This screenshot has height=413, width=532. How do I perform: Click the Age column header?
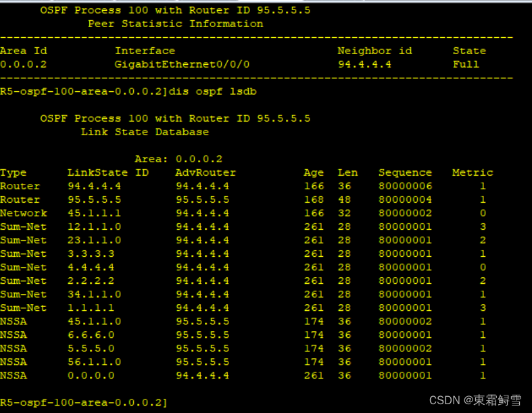[x=314, y=173]
